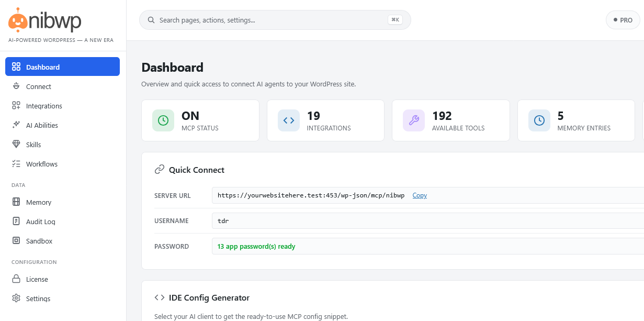The width and height of the screenshot is (644, 321).
Task: Focus the search pages, actions, settings field
Action: [275, 20]
